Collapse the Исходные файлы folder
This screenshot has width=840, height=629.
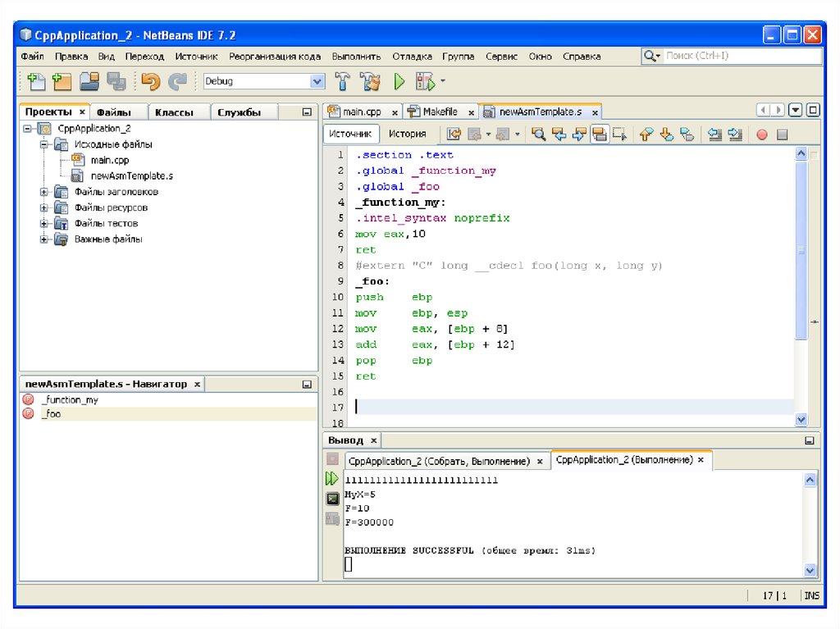click(x=44, y=144)
